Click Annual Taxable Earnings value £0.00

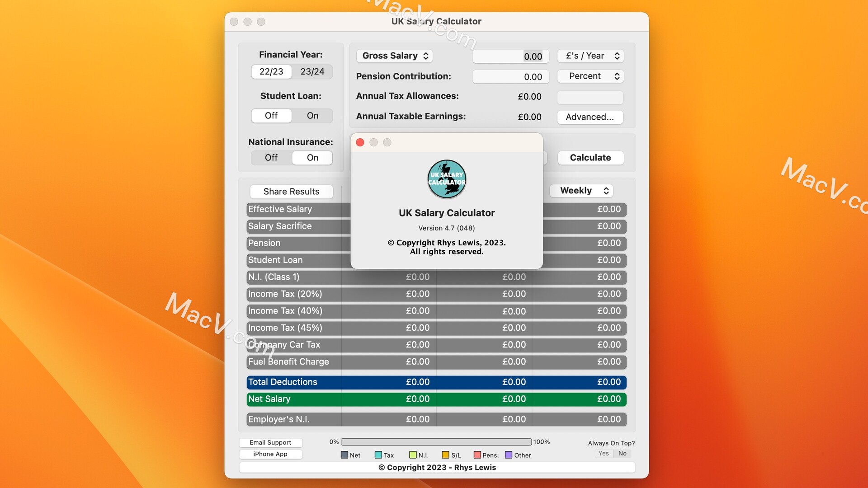(x=529, y=117)
